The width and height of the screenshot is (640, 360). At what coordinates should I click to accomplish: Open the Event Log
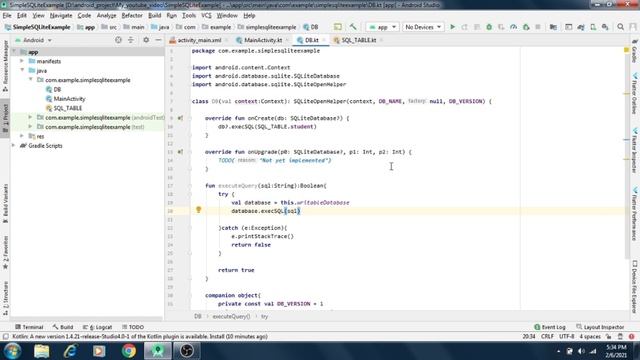click(550, 327)
